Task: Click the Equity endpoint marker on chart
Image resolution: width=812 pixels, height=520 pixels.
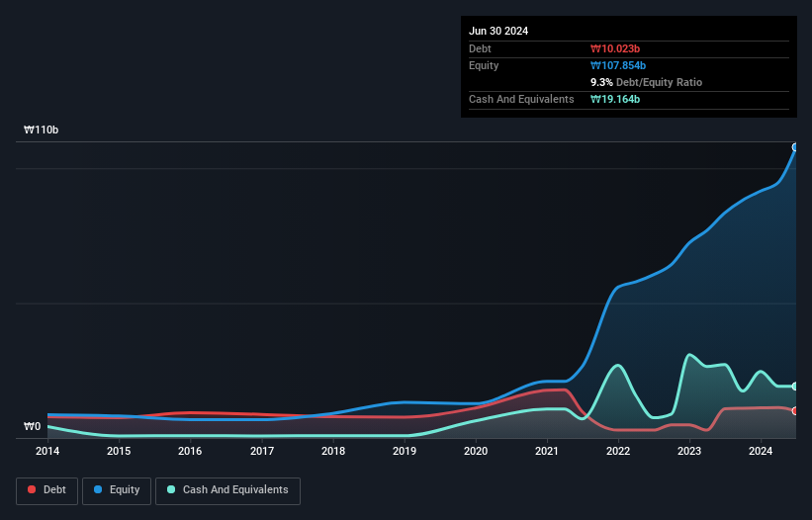Action: 795,147
